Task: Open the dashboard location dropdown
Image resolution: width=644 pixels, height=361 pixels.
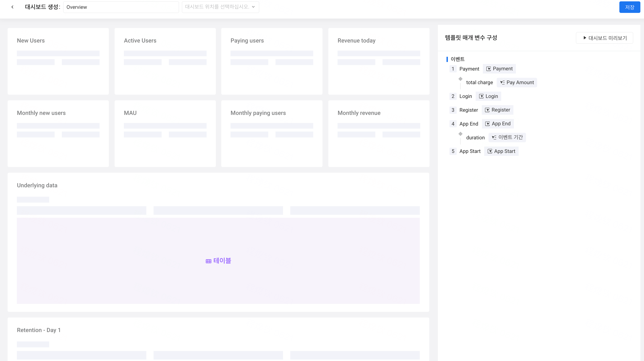Action: [220, 7]
